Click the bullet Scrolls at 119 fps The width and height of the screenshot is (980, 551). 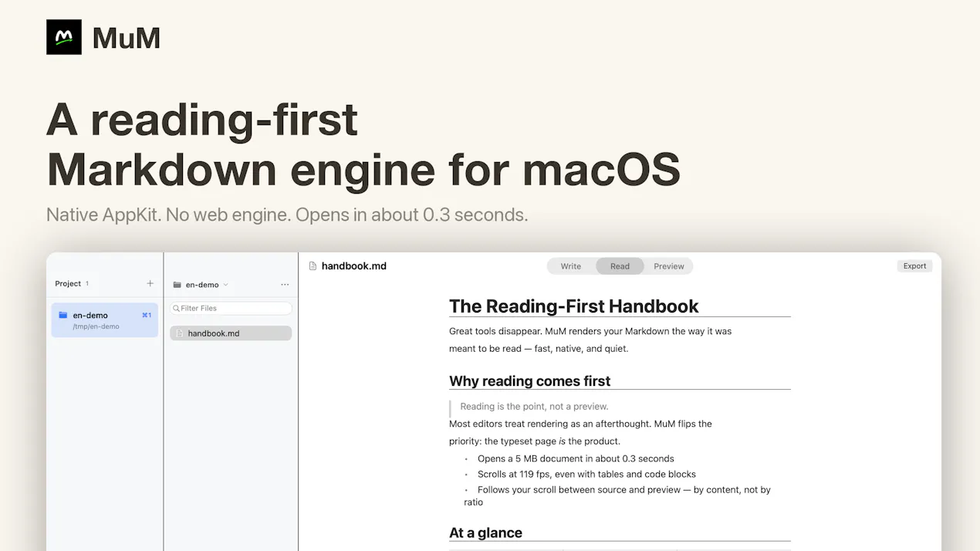586,474
